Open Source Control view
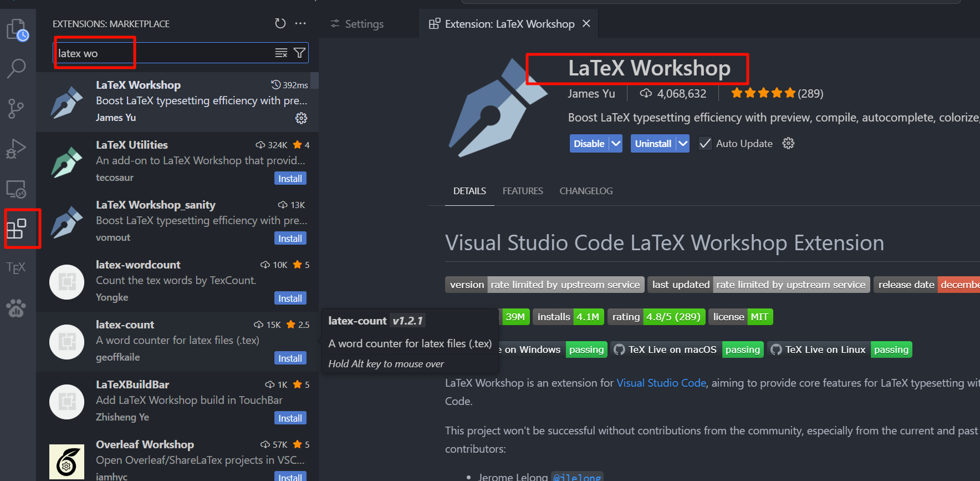 click(x=16, y=109)
